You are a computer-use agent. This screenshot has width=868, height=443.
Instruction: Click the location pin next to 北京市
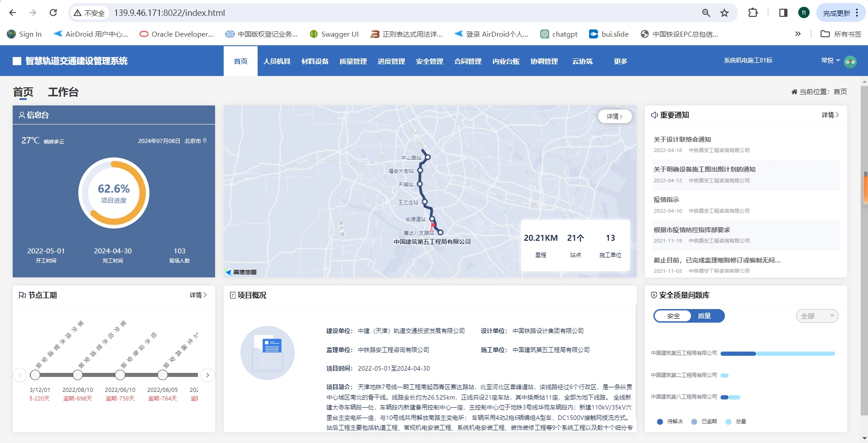tap(205, 141)
